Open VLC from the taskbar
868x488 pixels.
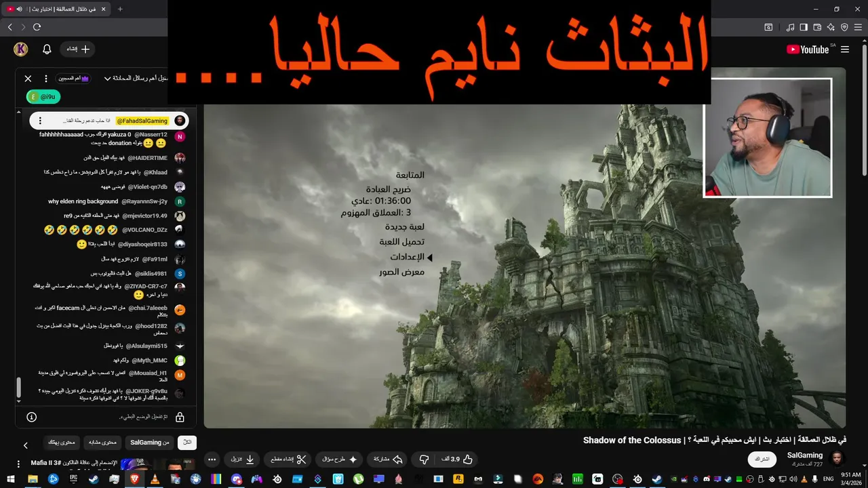click(x=155, y=479)
